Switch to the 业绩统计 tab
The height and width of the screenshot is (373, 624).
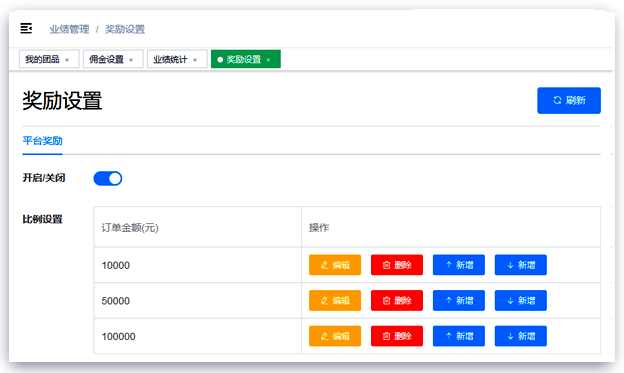click(170, 59)
